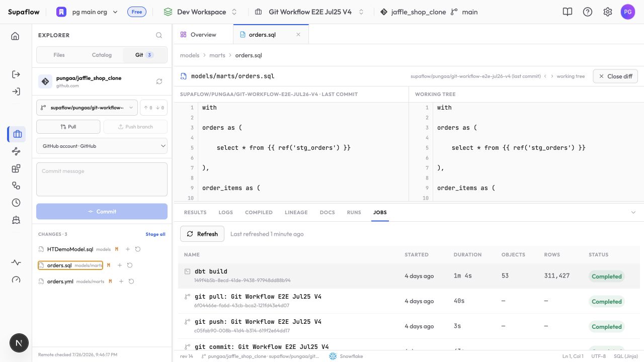Click the models breadcrumb
This screenshot has width=644, height=362.
coord(190,55)
